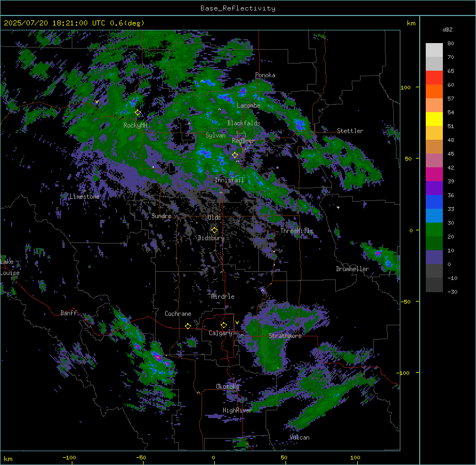
Task: Click the yellow V marker northwest of RockyMH
Action: pos(97,102)
